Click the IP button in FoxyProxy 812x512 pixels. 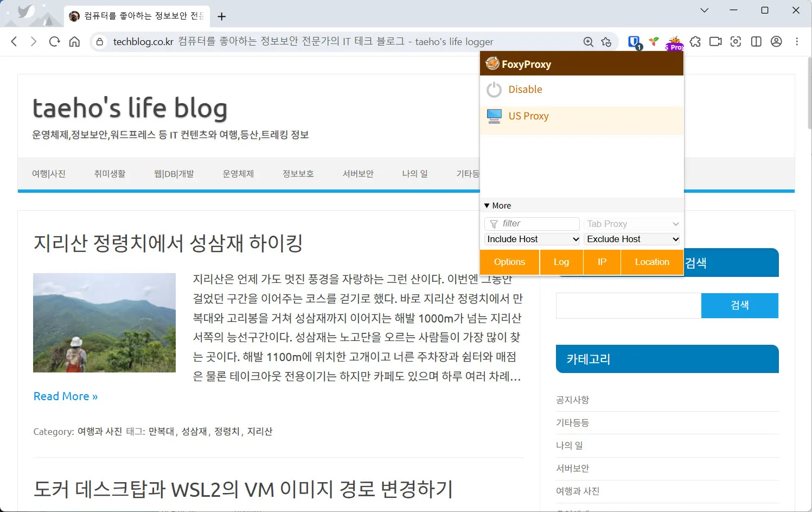pos(601,262)
